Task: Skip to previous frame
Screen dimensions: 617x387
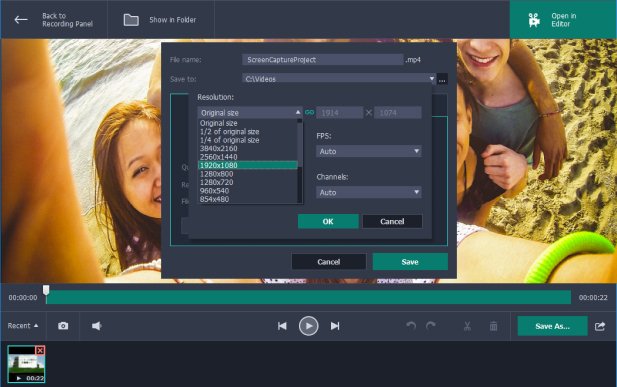Action: [282, 326]
